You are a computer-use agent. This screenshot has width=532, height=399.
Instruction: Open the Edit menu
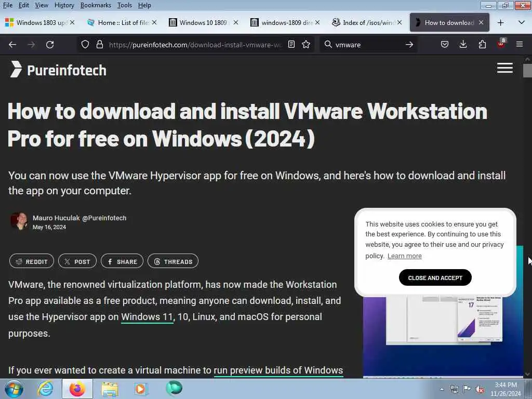tap(23, 5)
